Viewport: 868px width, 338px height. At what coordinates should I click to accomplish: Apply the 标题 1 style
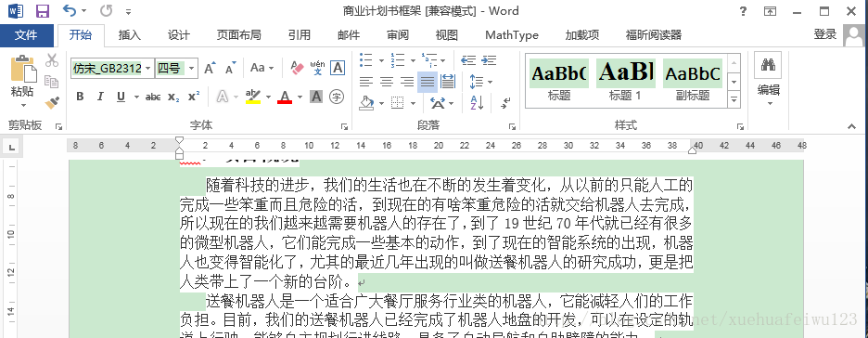tap(626, 81)
